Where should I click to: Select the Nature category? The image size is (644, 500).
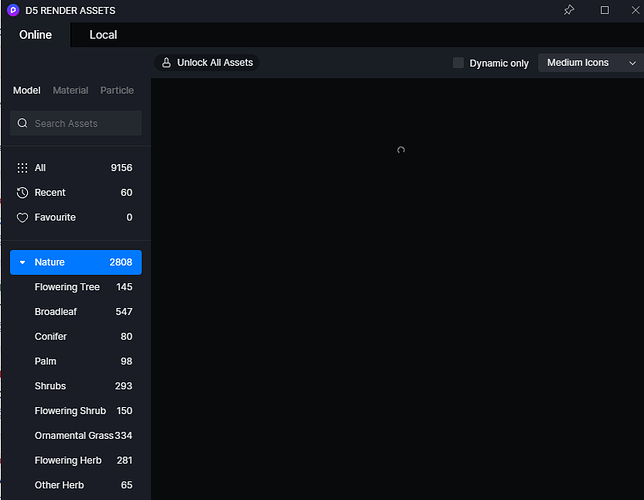(x=76, y=262)
